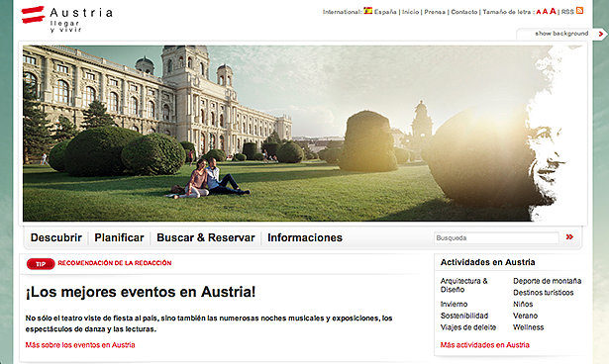Follow 'Más actividades en Austria' link
The image size is (609, 364).
tap(484, 345)
